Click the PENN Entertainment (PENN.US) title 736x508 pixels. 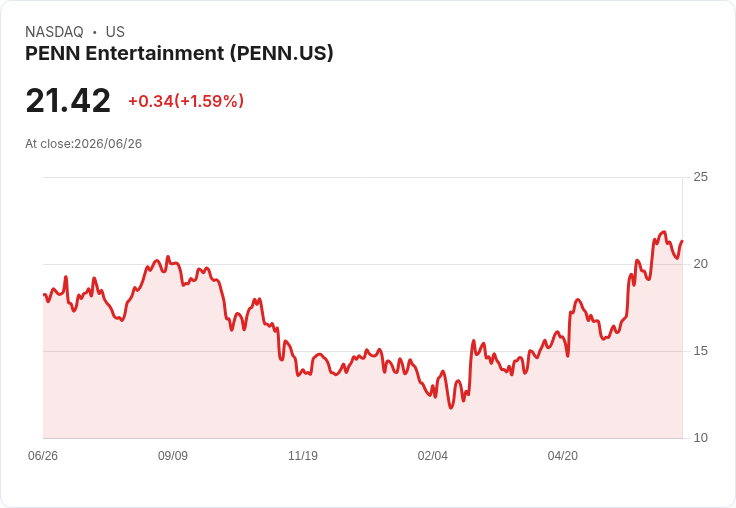pyautogui.click(x=179, y=53)
